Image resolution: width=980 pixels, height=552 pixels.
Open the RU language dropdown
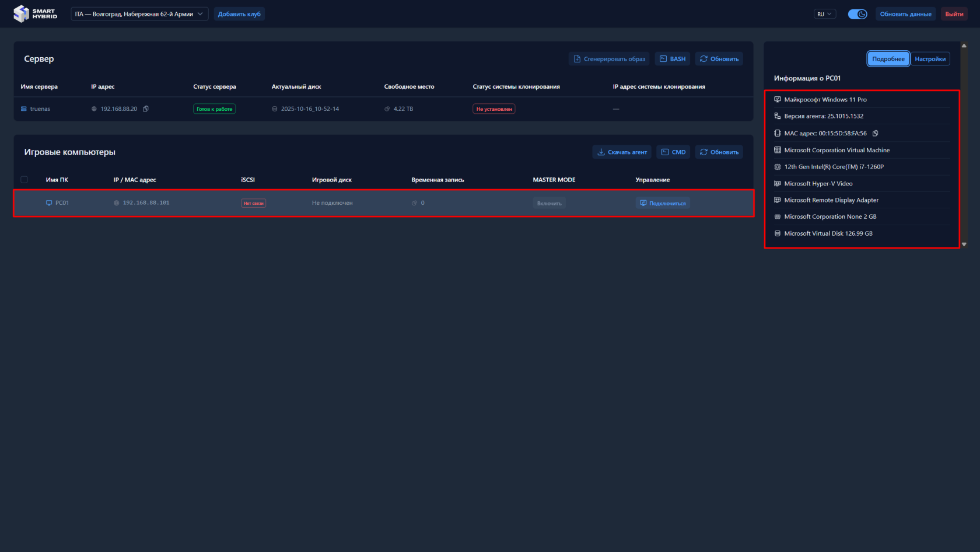coord(824,14)
